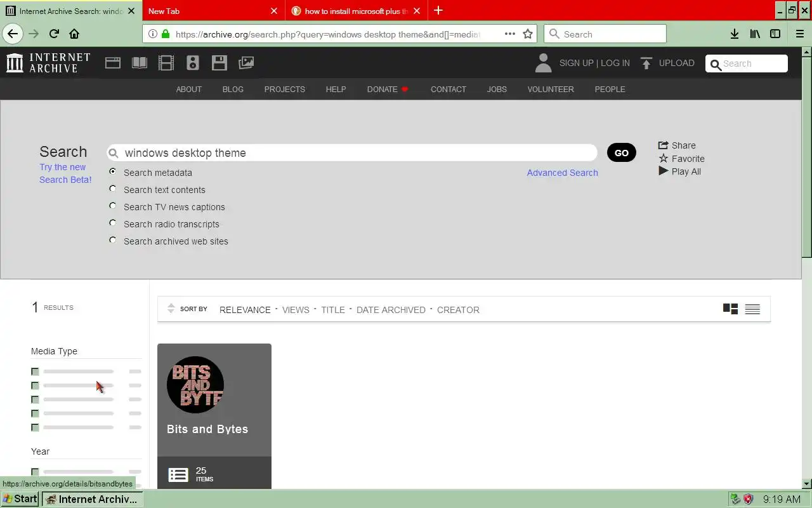Screen dimensions: 812x508
Task: Toggle sort direction arrows
Action: (x=171, y=309)
